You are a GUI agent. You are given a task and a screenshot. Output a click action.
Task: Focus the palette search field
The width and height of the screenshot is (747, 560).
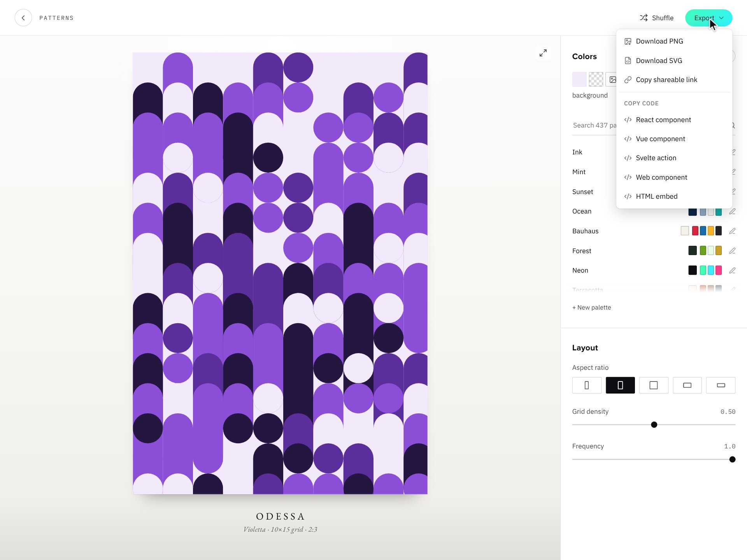(x=654, y=125)
